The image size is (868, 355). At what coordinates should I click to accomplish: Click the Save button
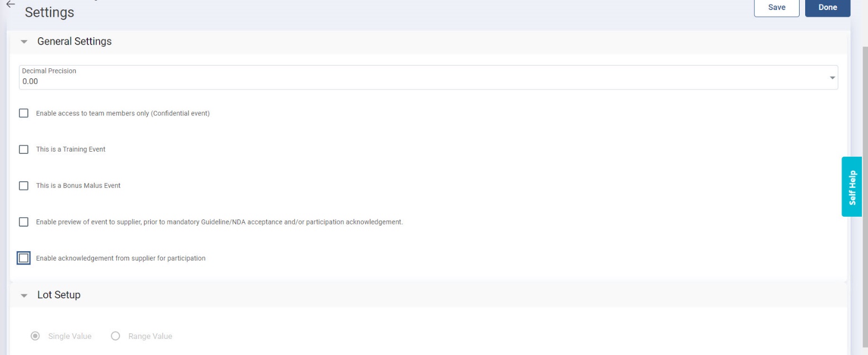pos(776,7)
